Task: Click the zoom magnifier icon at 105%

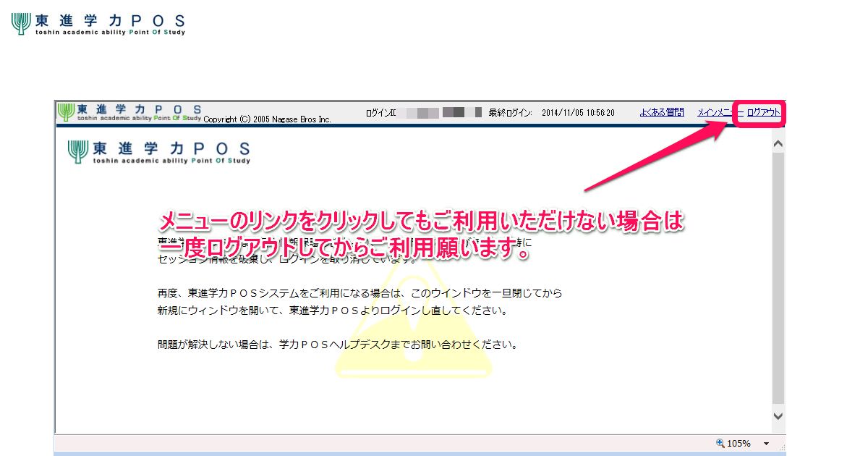Action: pos(720,443)
